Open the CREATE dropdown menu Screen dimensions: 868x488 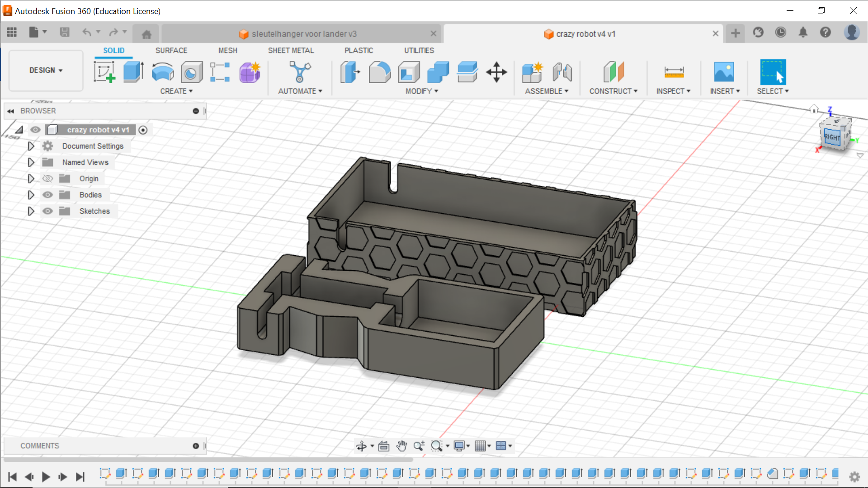pyautogui.click(x=176, y=91)
